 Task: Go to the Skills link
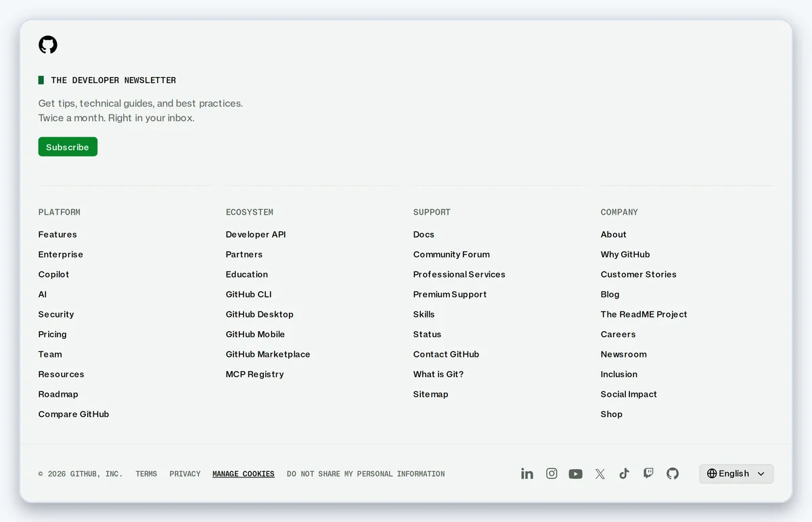tap(424, 314)
